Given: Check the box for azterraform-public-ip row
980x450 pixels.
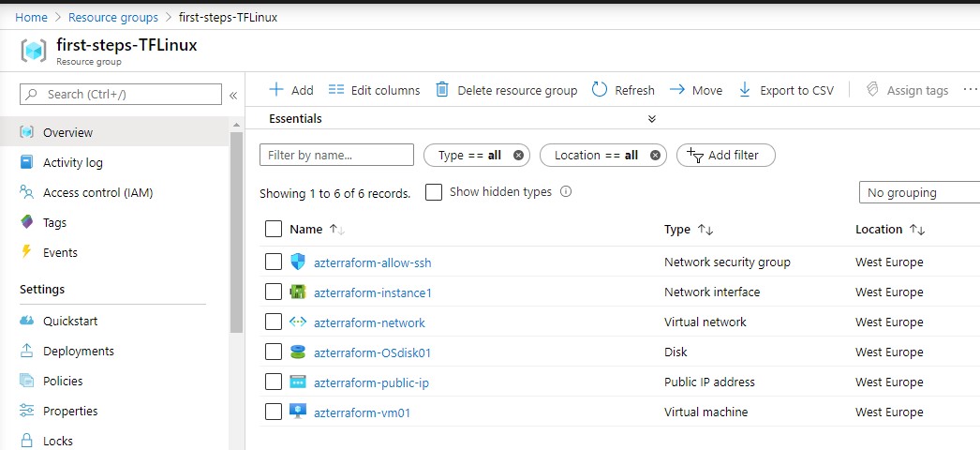Looking at the screenshot, I should tap(274, 382).
